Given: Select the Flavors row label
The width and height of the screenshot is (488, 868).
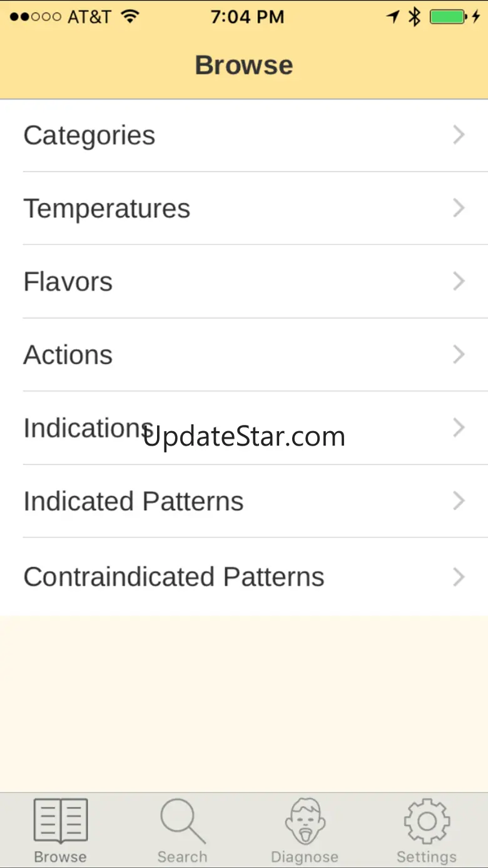Looking at the screenshot, I should (68, 282).
